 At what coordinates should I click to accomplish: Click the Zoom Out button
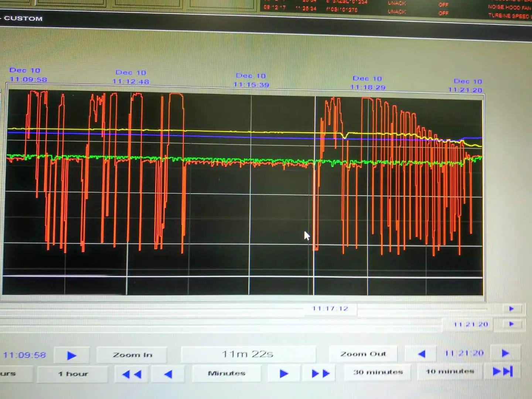(x=363, y=354)
